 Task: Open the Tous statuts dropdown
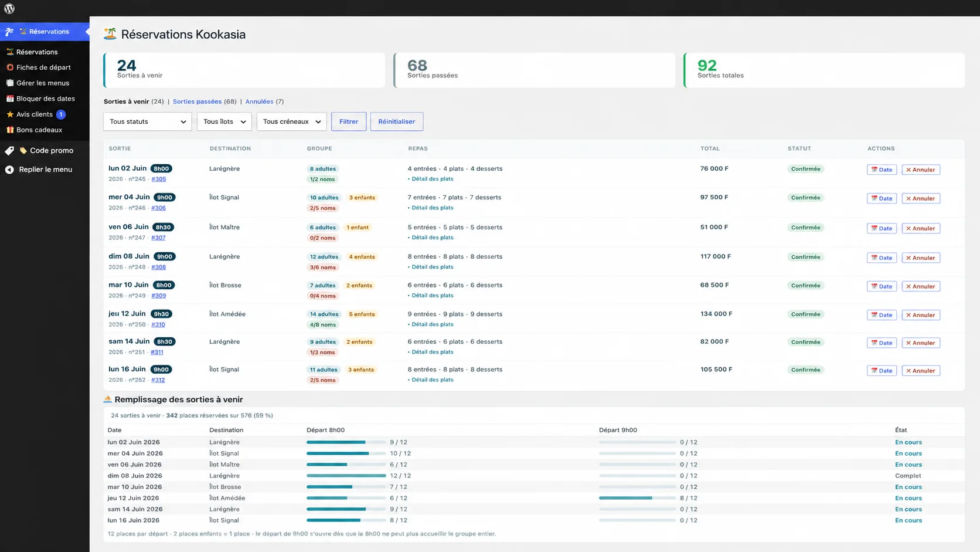point(147,121)
